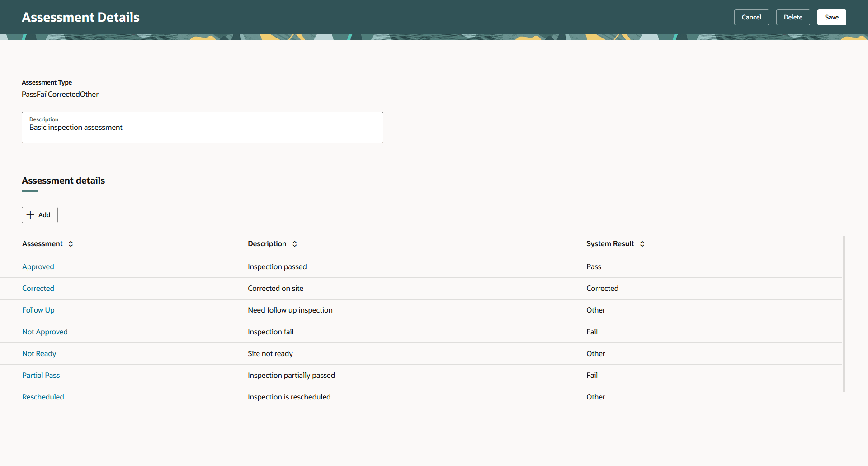Image resolution: width=868 pixels, height=466 pixels.
Task: Click the 'Other' result in Follow Up row
Action: [596, 310]
